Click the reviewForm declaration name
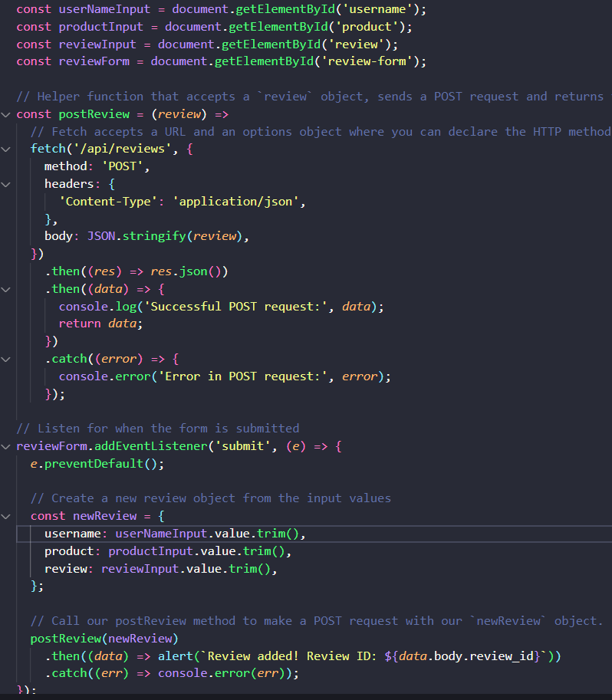 pyautogui.click(x=94, y=61)
